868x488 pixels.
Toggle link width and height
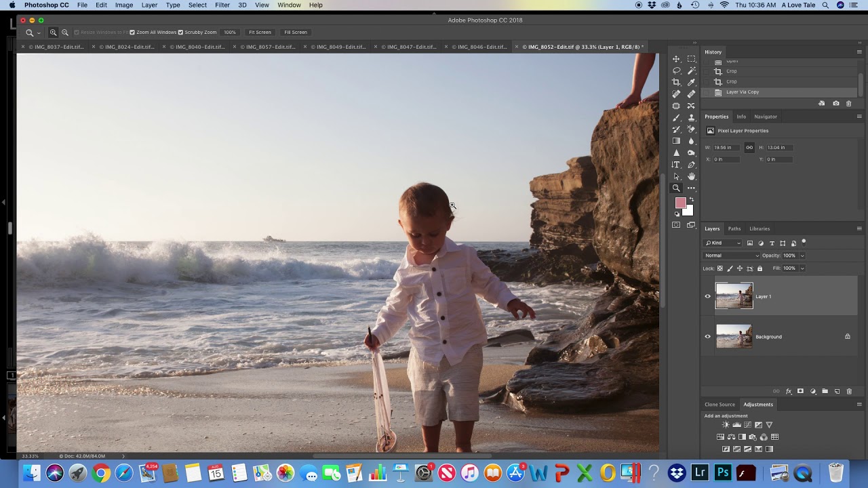tap(749, 147)
